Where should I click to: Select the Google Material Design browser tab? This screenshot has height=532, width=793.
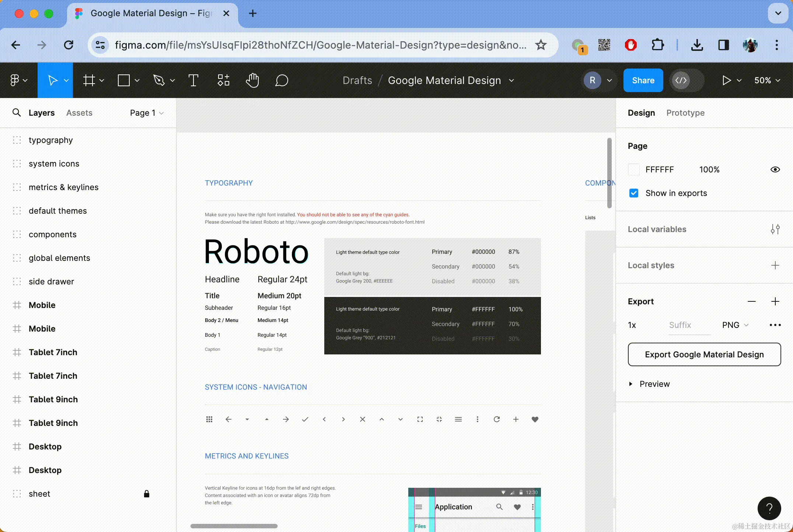point(152,14)
